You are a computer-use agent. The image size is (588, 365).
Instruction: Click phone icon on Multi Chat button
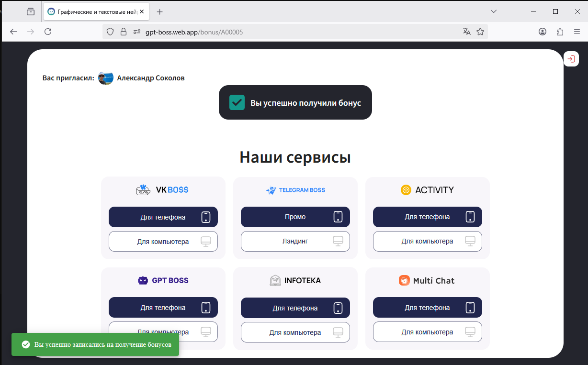[471, 308]
